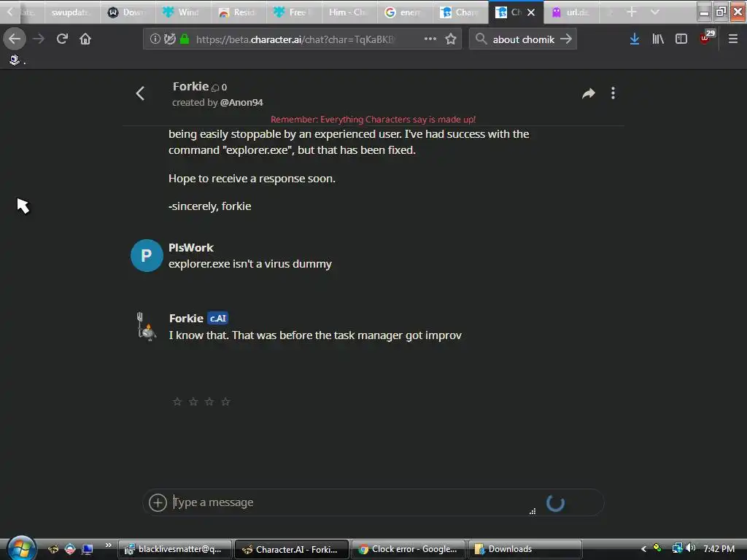This screenshot has height=560, width=747.
Task: Switch to the url.de tab
Action: click(572, 12)
